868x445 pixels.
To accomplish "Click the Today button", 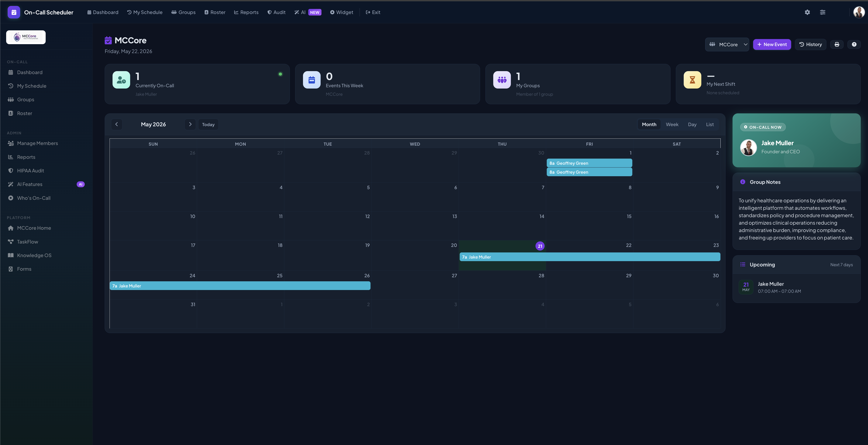I will (208, 125).
